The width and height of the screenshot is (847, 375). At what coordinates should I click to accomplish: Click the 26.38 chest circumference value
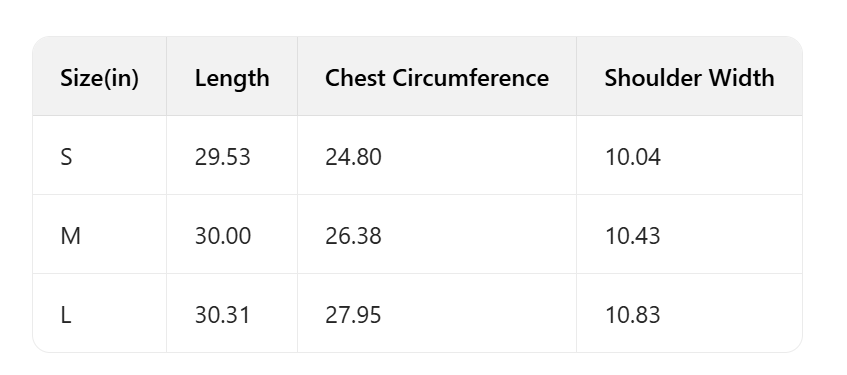[353, 236]
